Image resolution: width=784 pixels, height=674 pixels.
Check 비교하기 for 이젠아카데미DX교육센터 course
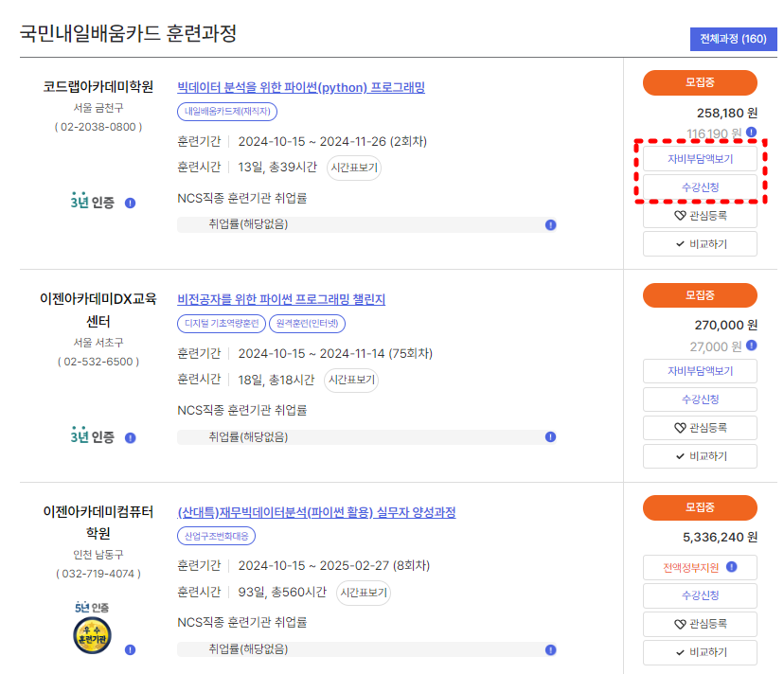700,456
